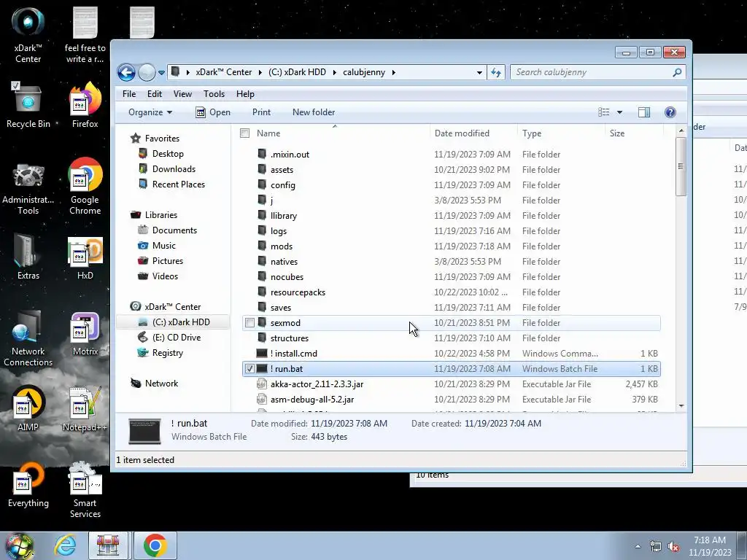Uncheck the ! run.bat checkbox
Screen dimensions: 747x560
tap(249, 368)
